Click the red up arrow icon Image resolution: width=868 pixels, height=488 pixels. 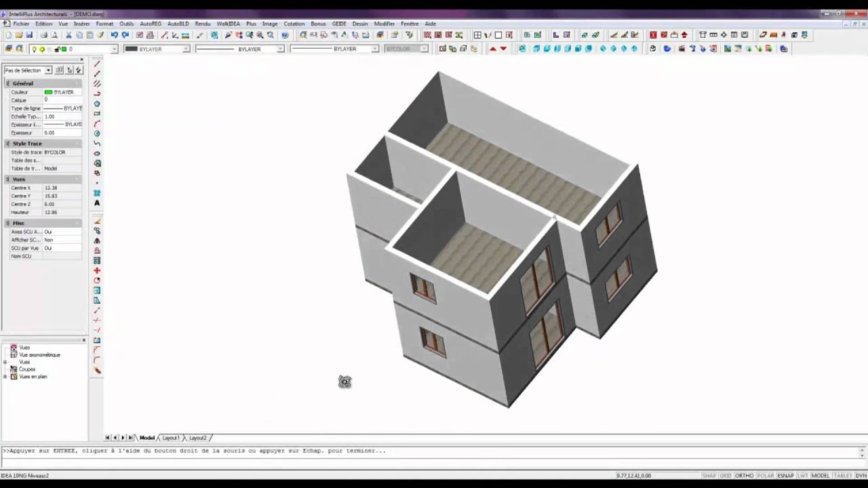point(492,49)
